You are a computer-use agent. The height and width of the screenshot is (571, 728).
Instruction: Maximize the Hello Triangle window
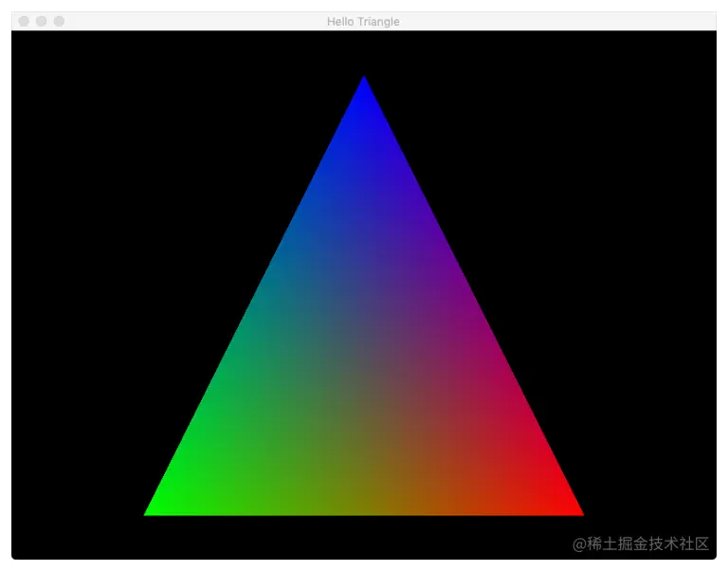tap(59, 22)
